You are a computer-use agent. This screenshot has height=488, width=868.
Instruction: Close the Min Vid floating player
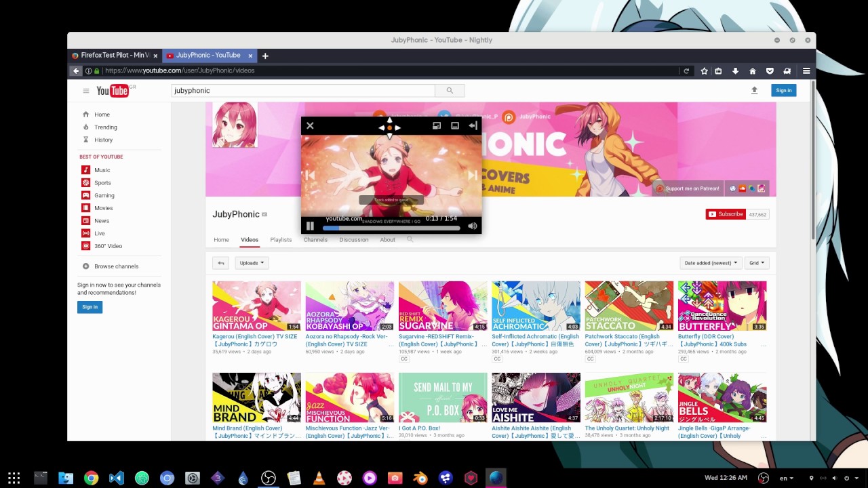310,125
